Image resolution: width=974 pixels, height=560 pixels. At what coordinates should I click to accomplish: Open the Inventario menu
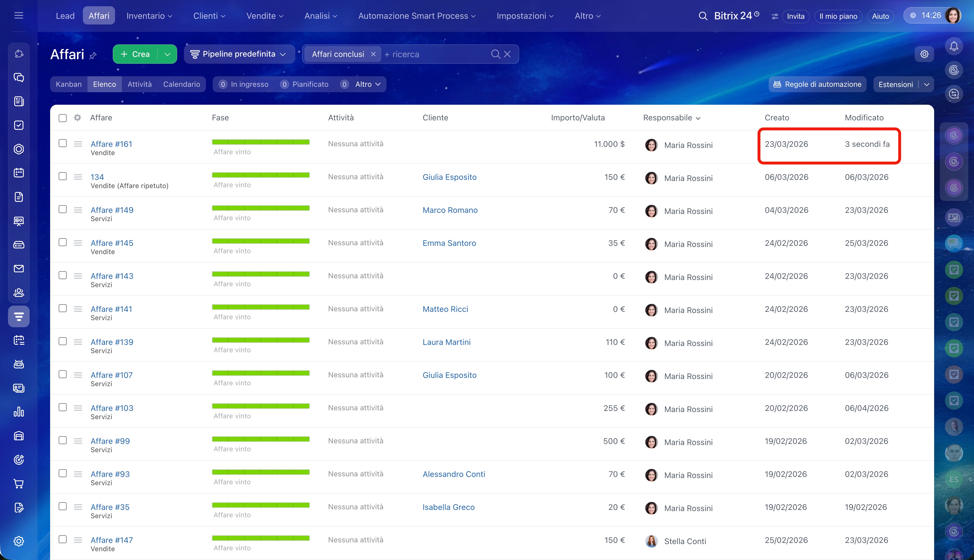pyautogui.click(x=149, y=16)
